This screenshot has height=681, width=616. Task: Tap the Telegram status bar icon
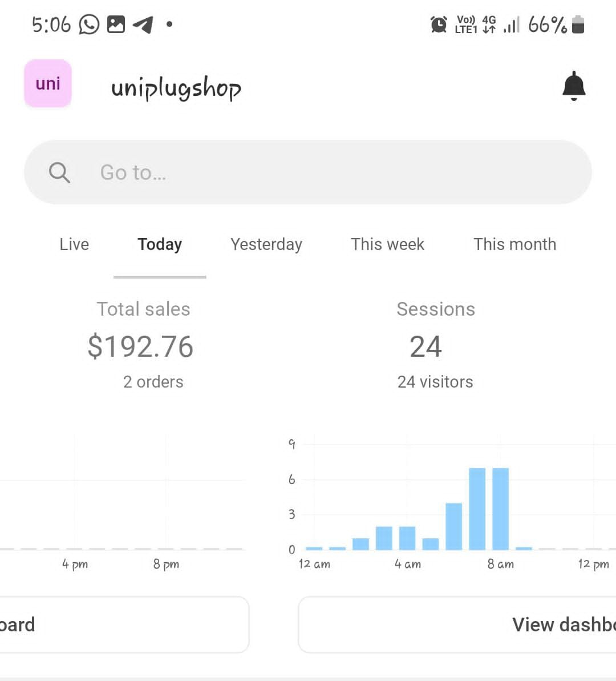click(143, 25)
